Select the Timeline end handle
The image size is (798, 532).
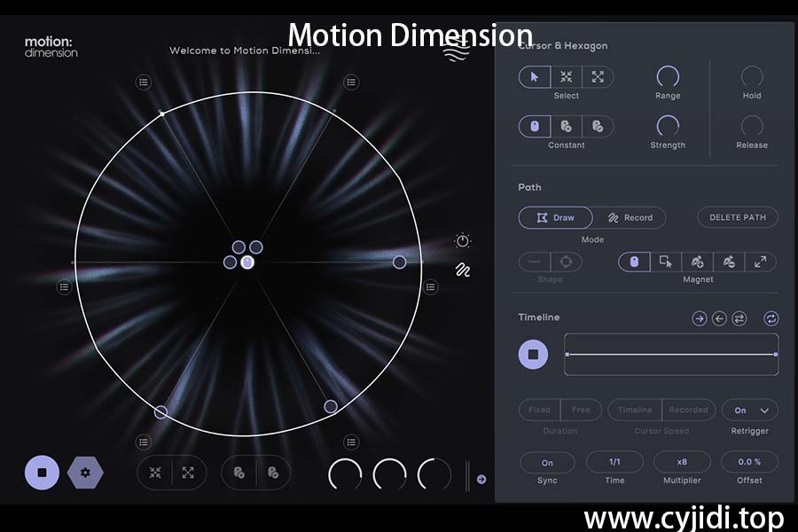(776, 355)
